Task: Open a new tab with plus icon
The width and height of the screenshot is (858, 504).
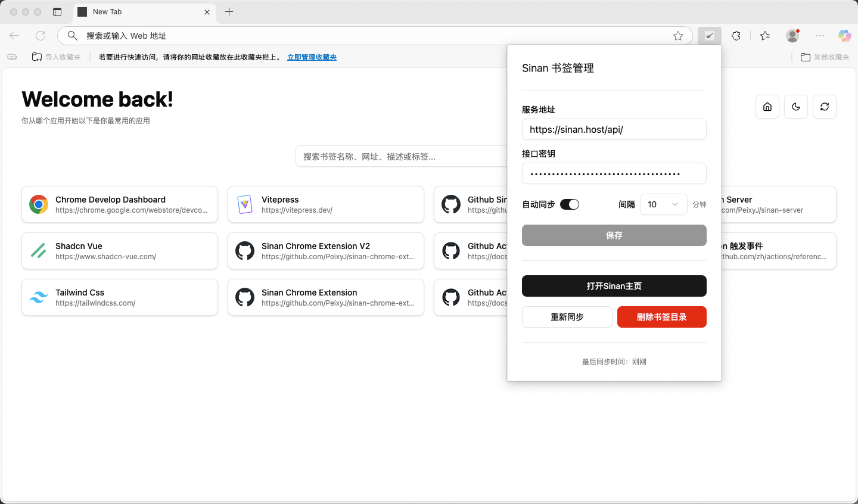Action: tap(229, 12)
